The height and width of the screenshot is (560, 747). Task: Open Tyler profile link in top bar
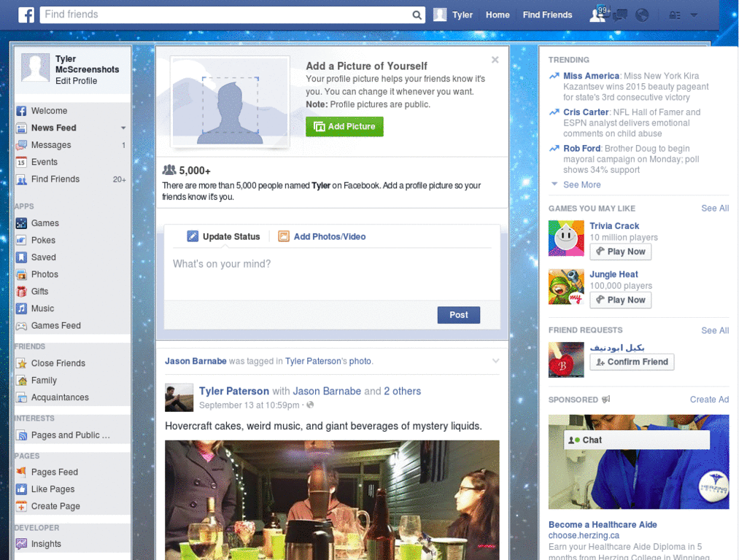(453, 15)
